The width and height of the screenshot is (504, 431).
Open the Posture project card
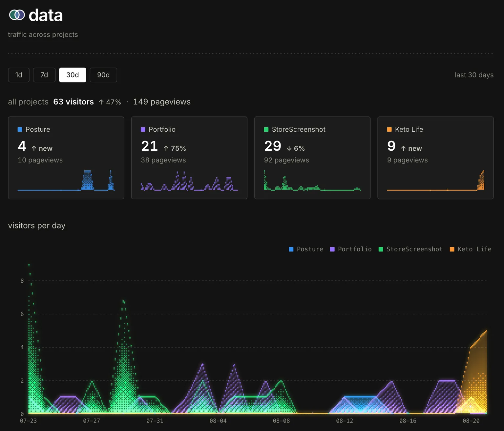click(x=66, y=158)
